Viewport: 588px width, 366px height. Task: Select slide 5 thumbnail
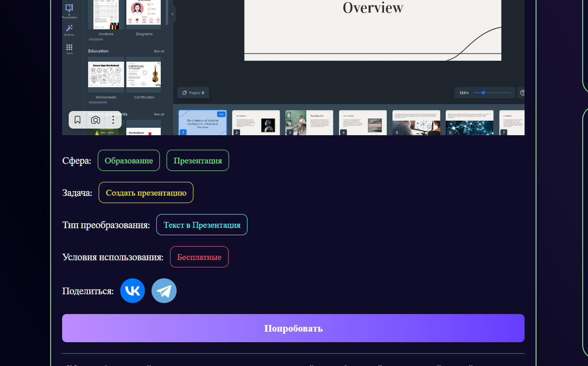pos(416,123)
